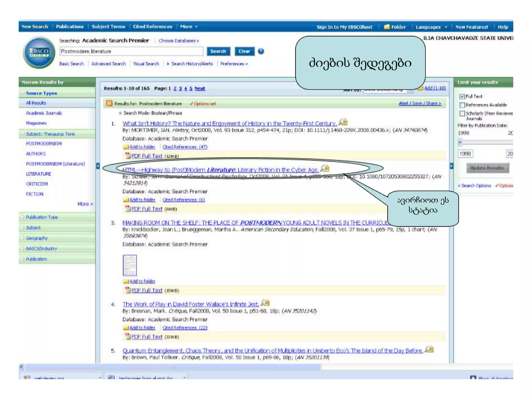Click PDF icon for first result's full text

128,156
